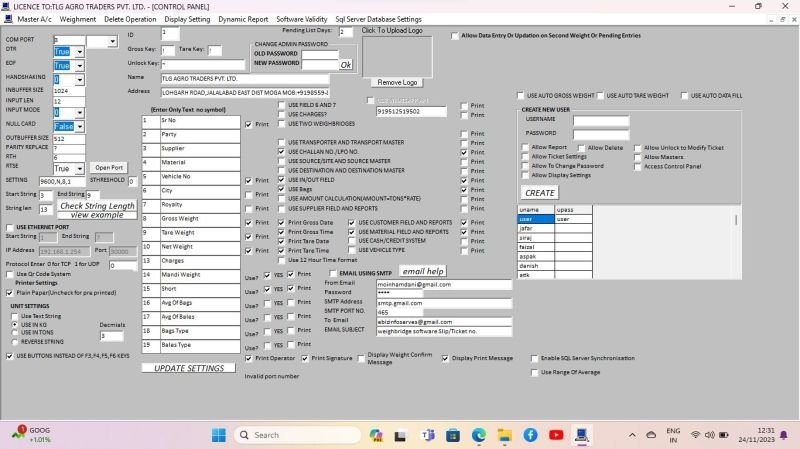Select REVERSE STRING radio button
Screen dimensions: 800x449
coord(15,342)
